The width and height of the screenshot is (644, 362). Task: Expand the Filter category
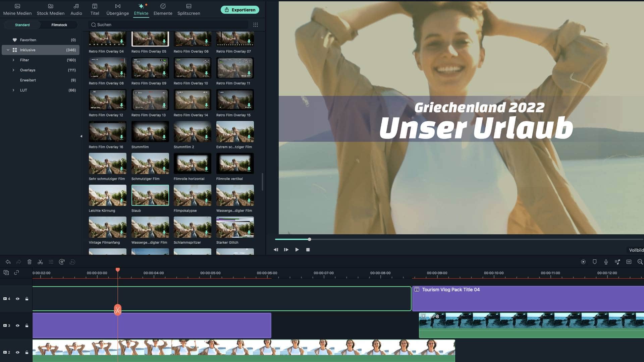tap(13, 60)
